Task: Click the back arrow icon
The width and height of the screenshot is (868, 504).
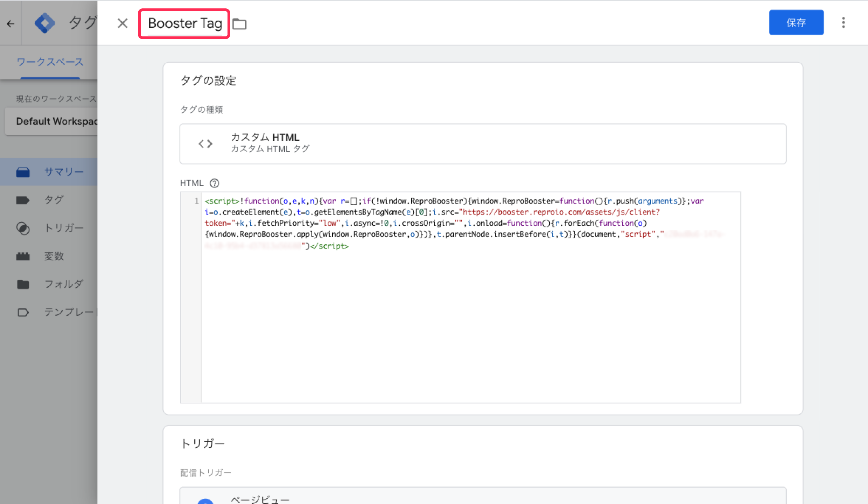Action: click(10, 23)
